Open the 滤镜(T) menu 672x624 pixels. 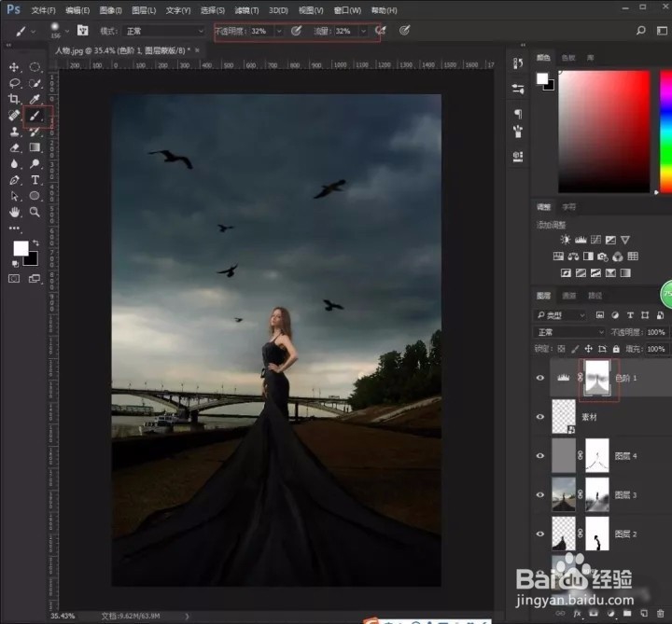pyautogui.click(x=246, y=10)
